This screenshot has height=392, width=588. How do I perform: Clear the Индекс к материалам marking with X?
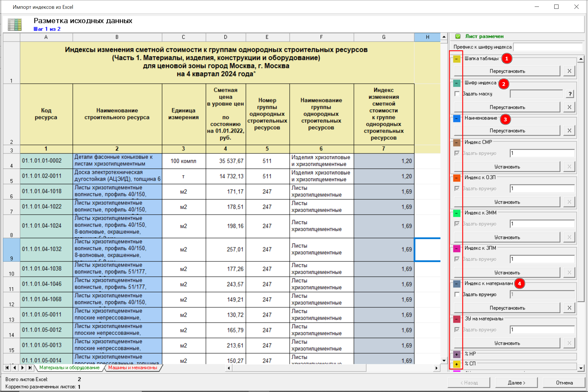point(569,308)
